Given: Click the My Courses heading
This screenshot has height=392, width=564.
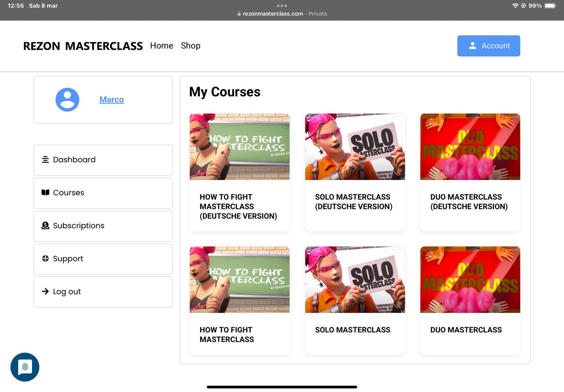Looking at the screenshot, I should 225,92.
